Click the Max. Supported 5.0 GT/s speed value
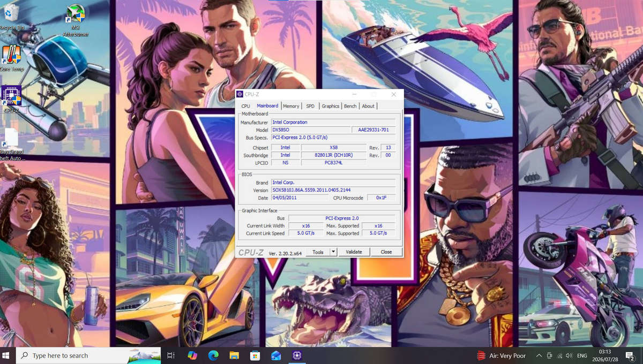The width and height of the screenshot is (643, 364). 378,233
